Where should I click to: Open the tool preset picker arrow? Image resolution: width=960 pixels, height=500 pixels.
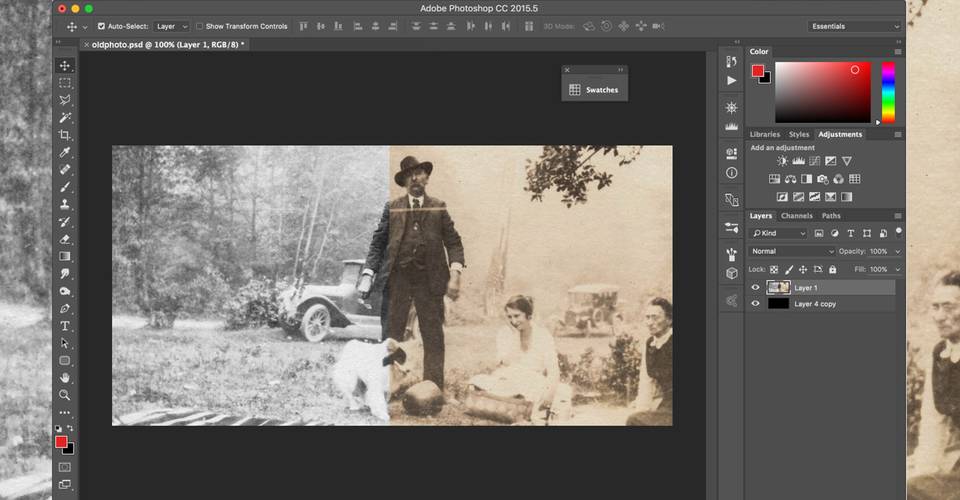84,27
